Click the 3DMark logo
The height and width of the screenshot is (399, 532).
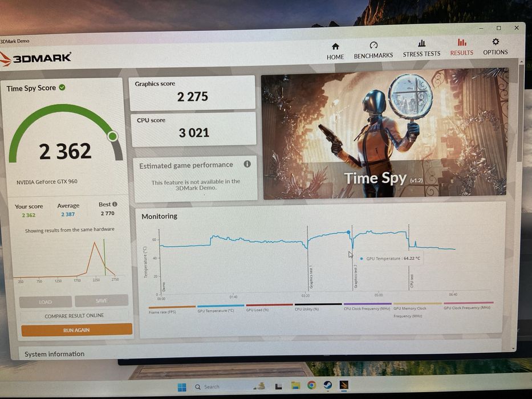35,58
